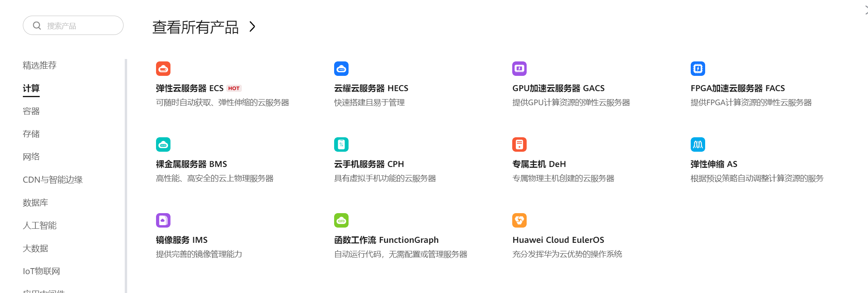The image size is (868, 293).
Task: Open 专属主机 DeH product link
Action: tap(539, 164)
